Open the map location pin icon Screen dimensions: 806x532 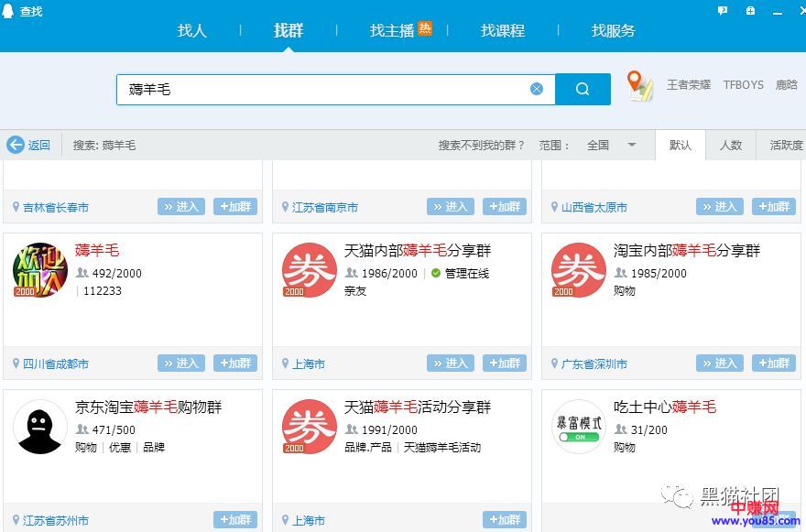[639, 85]
